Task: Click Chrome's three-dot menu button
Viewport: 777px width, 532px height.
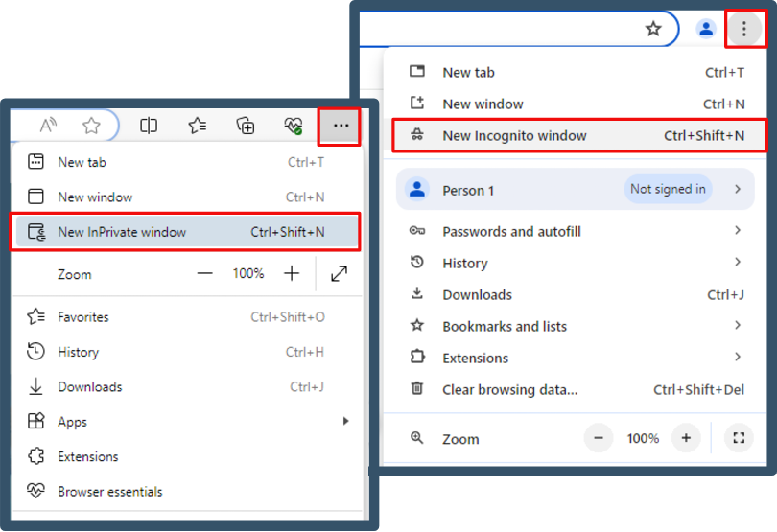Action: (x=744, y=29)
